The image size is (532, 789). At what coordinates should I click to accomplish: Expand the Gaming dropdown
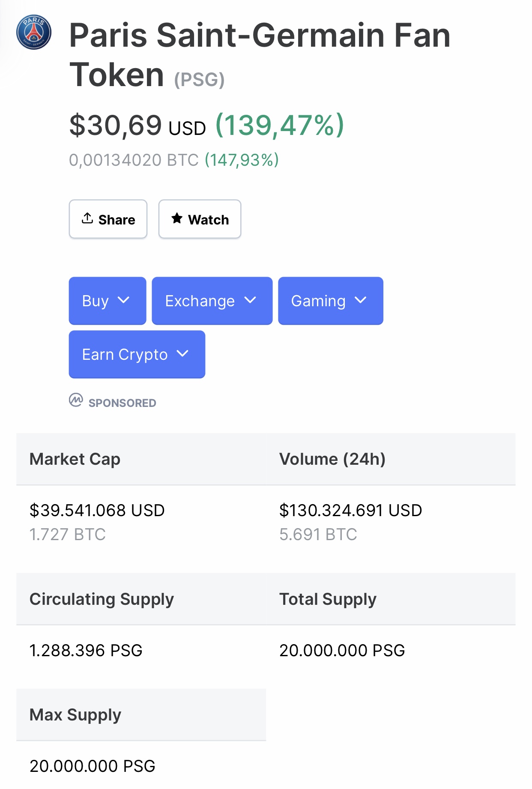(x=330, y=301)
